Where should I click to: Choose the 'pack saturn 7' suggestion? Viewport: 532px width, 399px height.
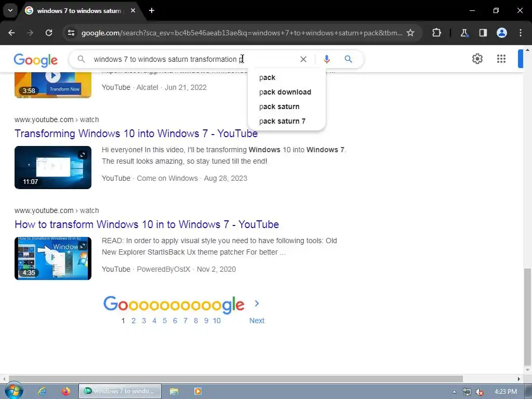pyautogui.click(x=287, y=122)
